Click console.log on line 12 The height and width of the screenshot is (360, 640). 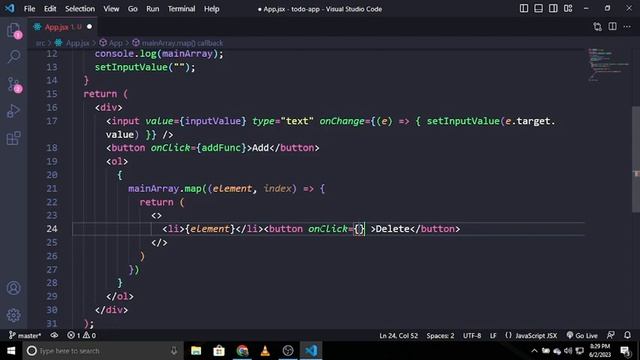(126, 54)
